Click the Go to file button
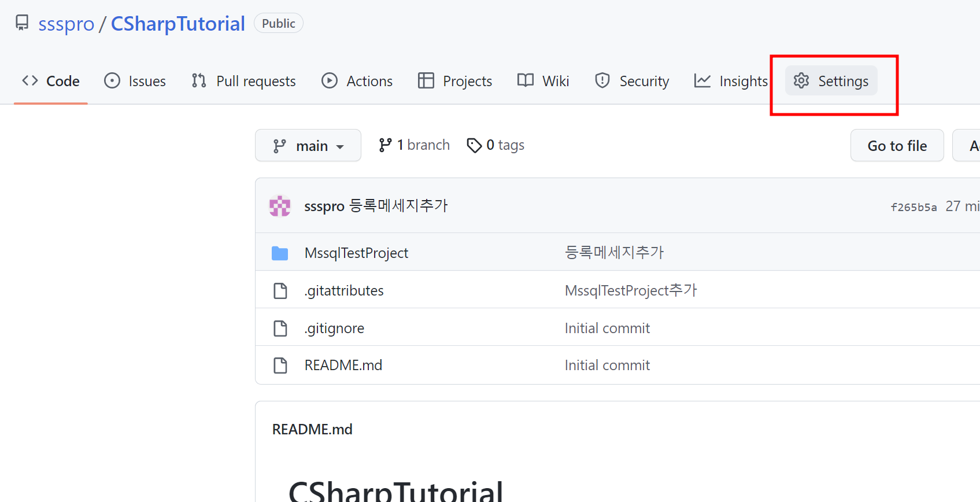Viewport: 980px width, 502px height. point(897,145)
